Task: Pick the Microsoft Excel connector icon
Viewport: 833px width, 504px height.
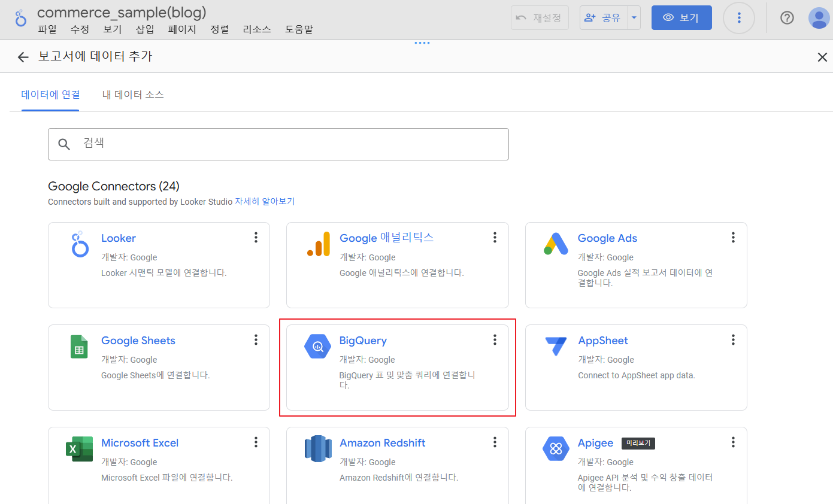Action: click(x=80, y=449)
